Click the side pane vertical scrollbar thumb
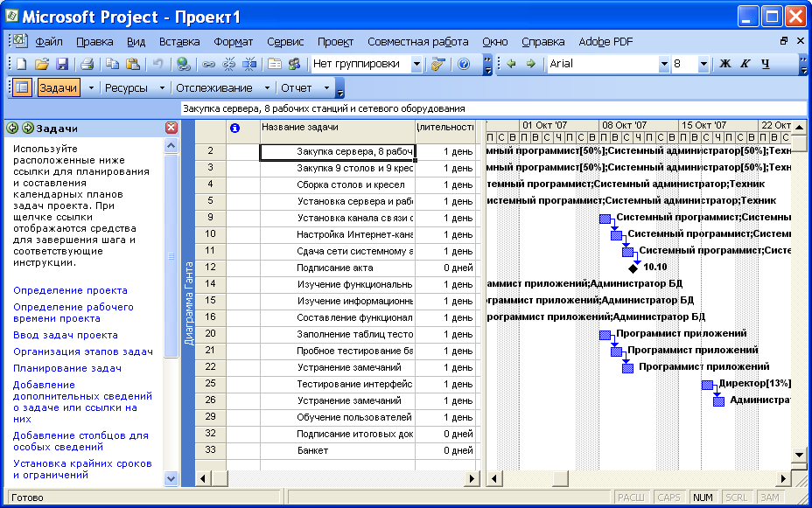Screen dimensions: 812x508 (171, 255)
